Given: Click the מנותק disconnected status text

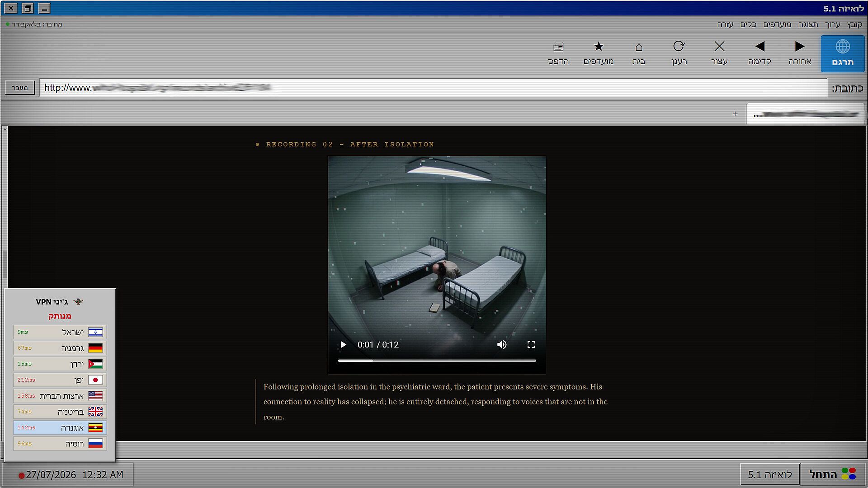Looking at the screenshot, I should coord(60,316).
